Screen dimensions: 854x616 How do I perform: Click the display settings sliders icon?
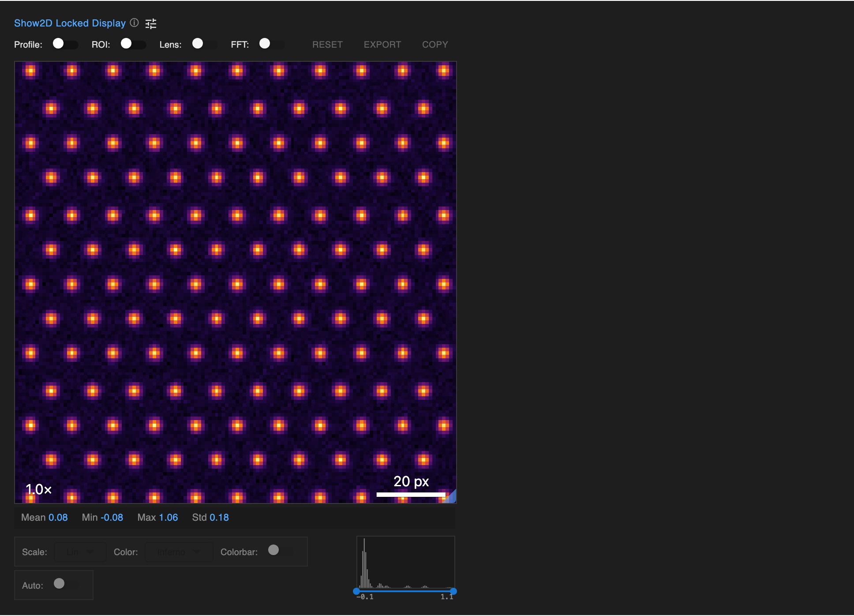tap(151, 23)
